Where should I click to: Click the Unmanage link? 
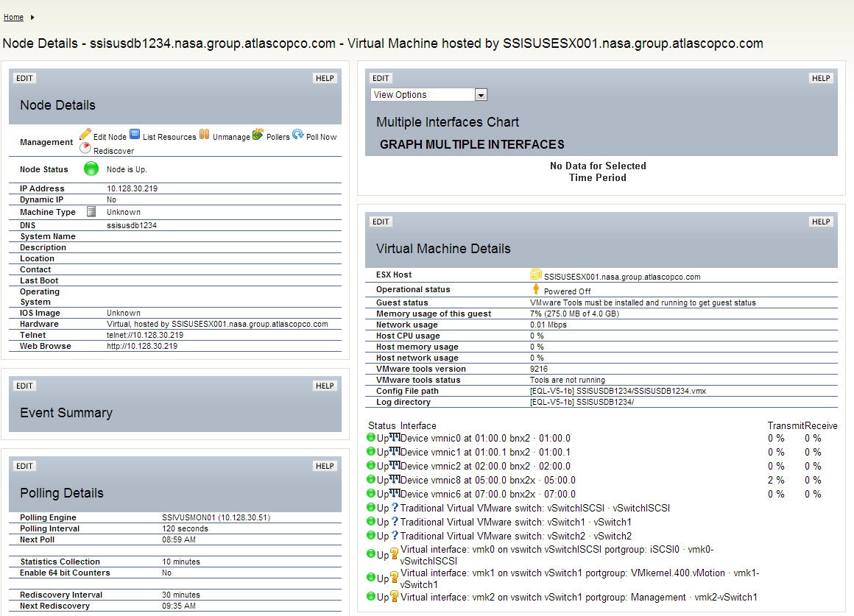tap(231, 137)
